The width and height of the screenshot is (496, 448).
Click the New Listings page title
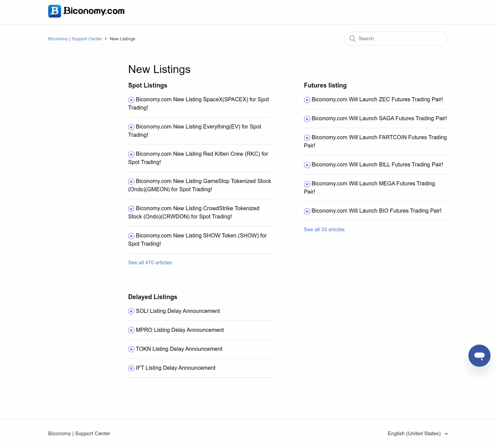point(159,69)
